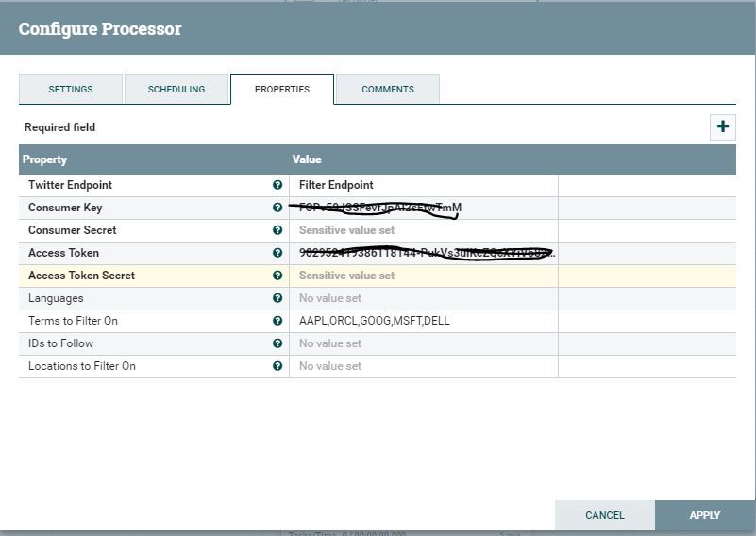This screenshot has width=756, height=536.
Task: Apply the processor configuration
Action: [704, 515]
